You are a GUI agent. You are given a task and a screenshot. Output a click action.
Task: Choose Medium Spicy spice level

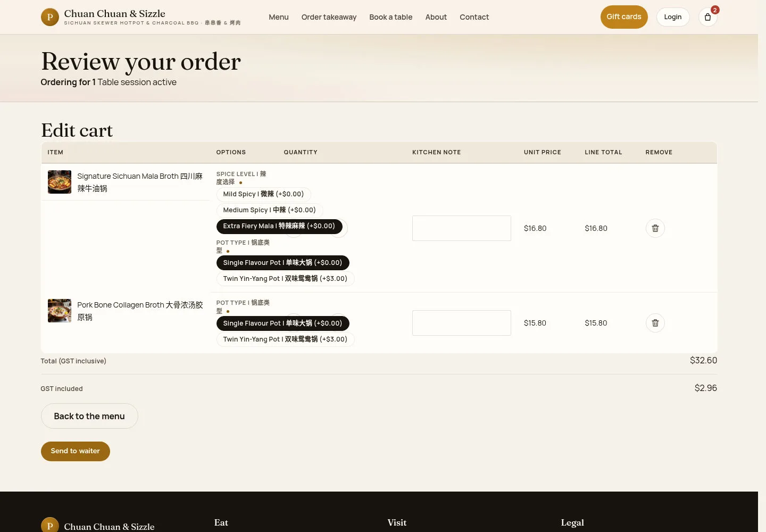tap(269, 210)
